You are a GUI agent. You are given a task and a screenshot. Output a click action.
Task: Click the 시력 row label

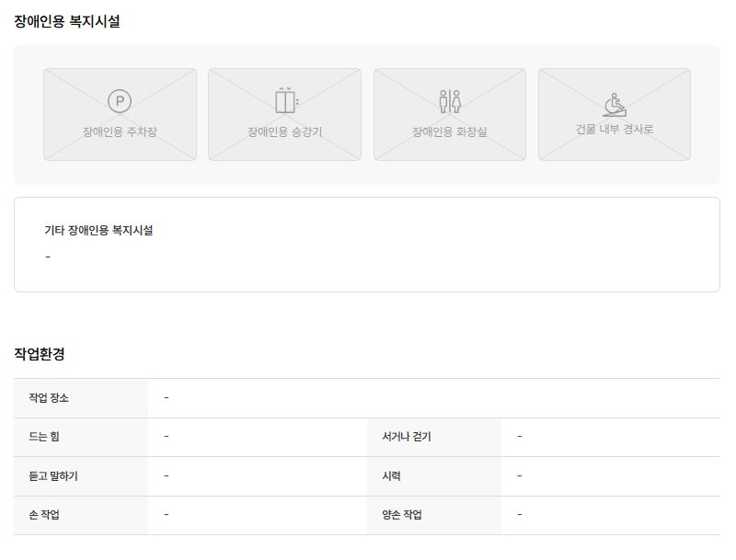(x=392, y=476)
